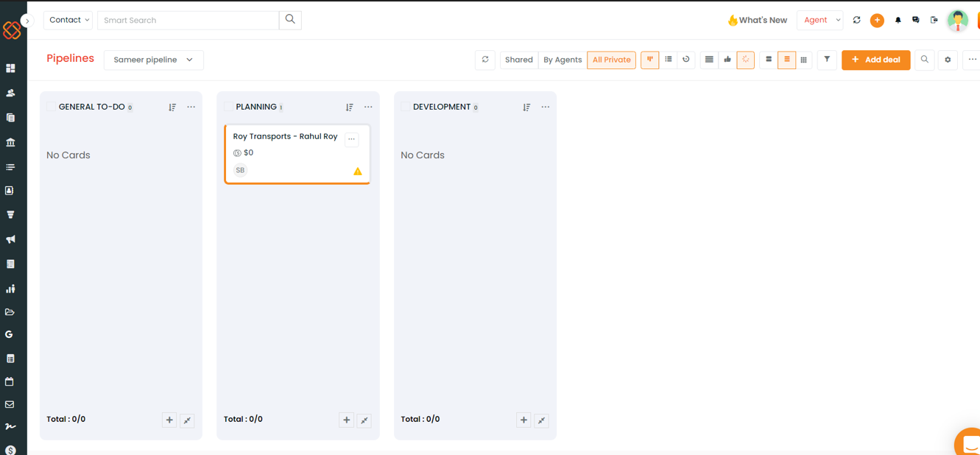Viewport: 980px width, 455px height.
Task: Open the calendar icon in sidebar
Action: (x=10, y=381)
